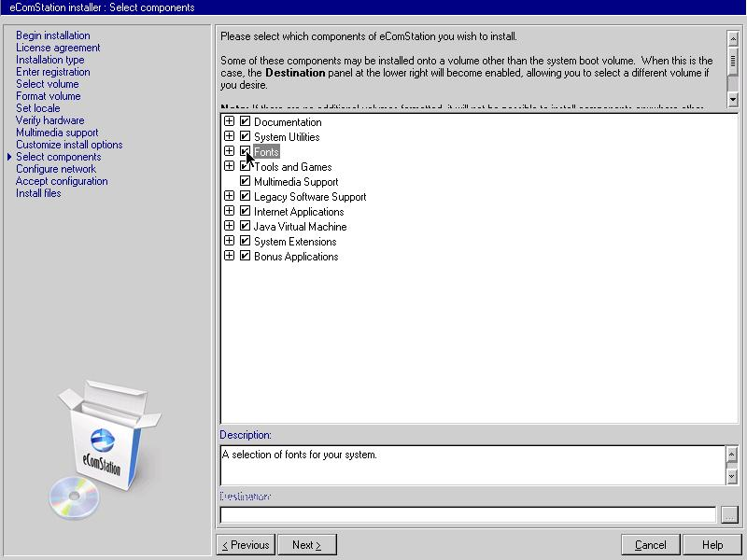Uncheck Multimedia Support component
Screen dimensions: 747x560
[x=245, y=181]
